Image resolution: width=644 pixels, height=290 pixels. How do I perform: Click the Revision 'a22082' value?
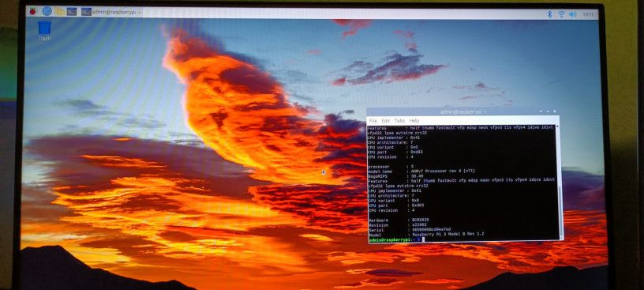click(x=419, y=225)
